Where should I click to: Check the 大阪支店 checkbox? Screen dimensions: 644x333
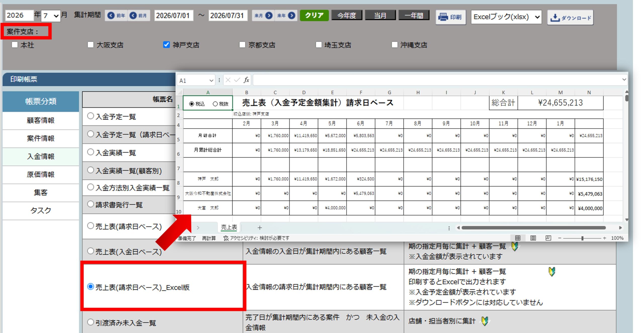91,45
